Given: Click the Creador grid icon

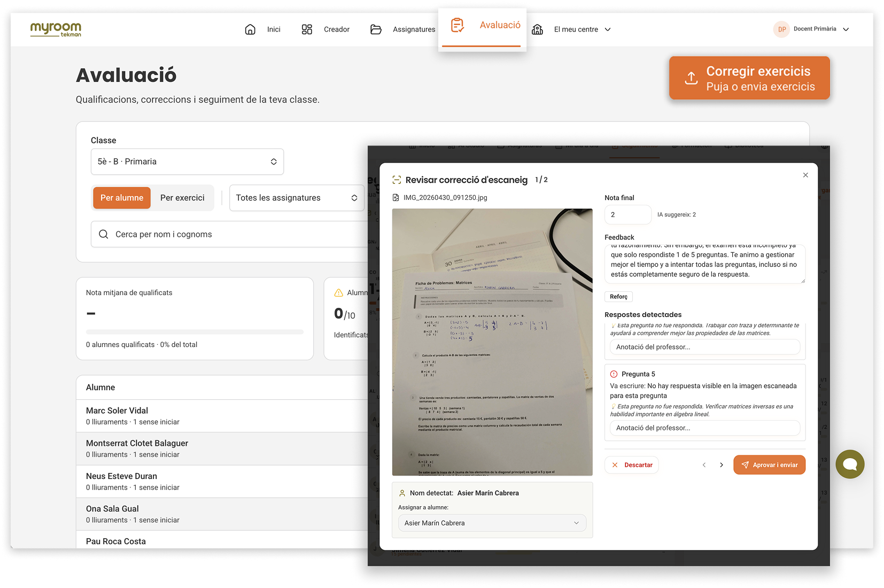Looking at the screenshot, I should [x=307, y=29].
